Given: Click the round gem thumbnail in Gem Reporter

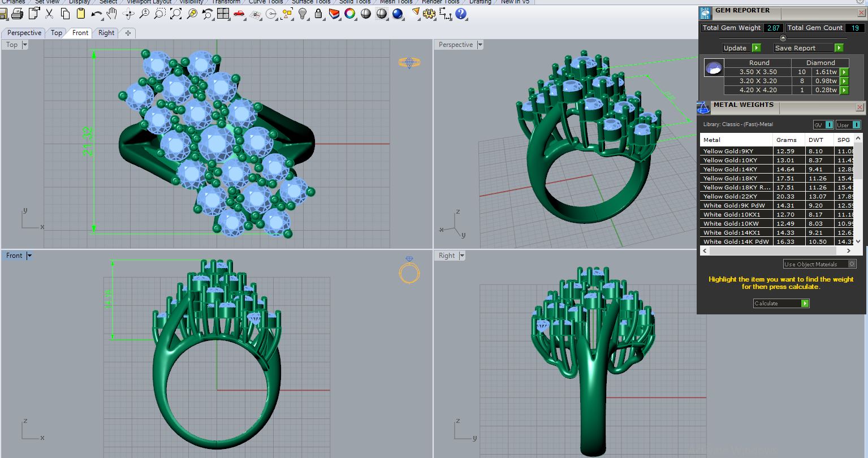Looking at the screenshot, I should point(713,68).
